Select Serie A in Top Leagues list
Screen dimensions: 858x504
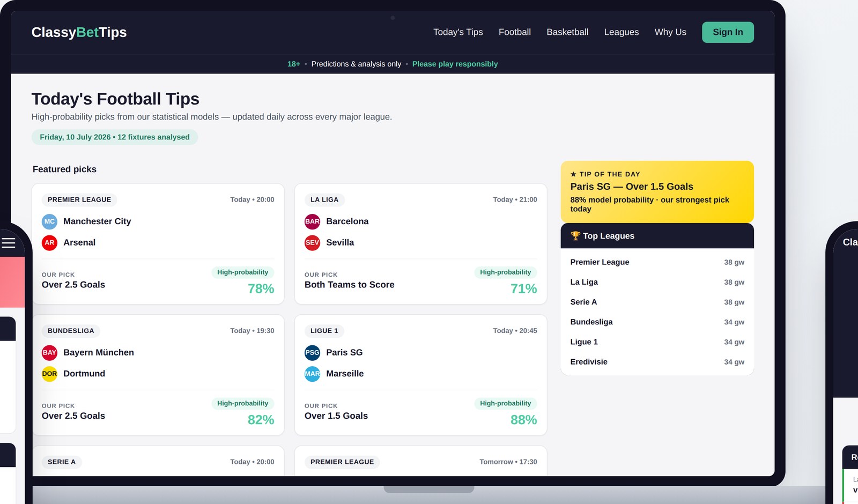click(657, 302)
